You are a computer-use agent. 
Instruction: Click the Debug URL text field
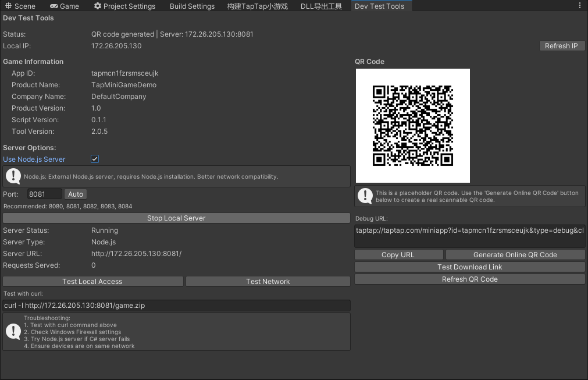pyautogui.click(x=469, y=236)
